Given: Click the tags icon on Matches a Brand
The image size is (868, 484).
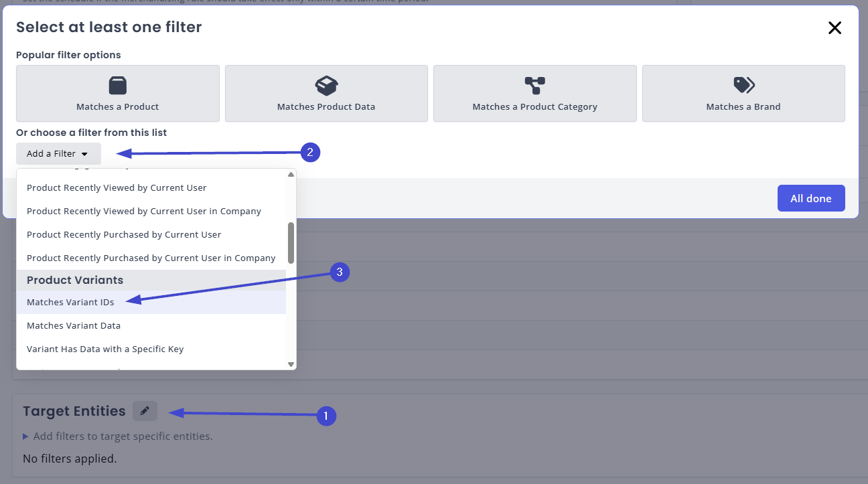Looking at the screenshot, I should click(x=743, y=86).
